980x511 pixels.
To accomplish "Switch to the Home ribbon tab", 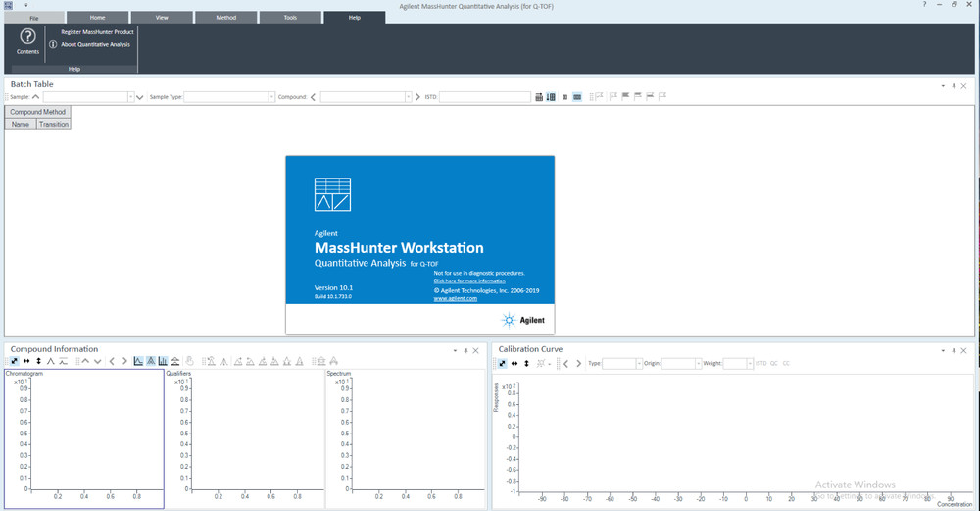I will pyautogui.click(x=97, y=18).
